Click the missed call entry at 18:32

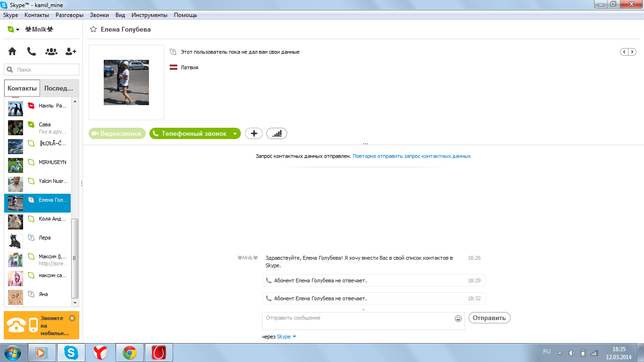pos(374,298)
